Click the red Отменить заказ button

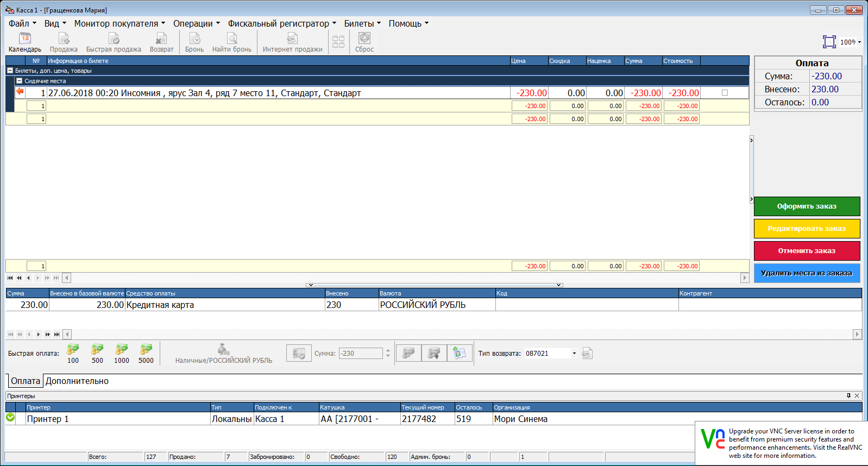(807, 251)
